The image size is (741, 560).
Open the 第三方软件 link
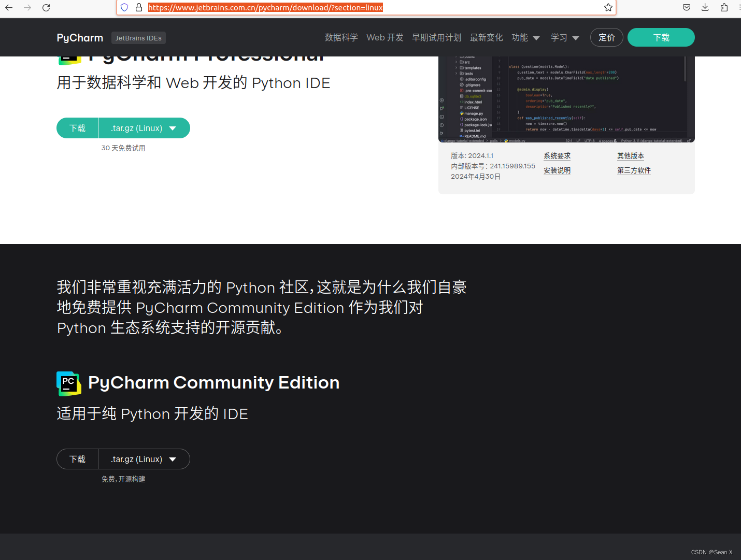pyautogui.click(x=634, y=170)
